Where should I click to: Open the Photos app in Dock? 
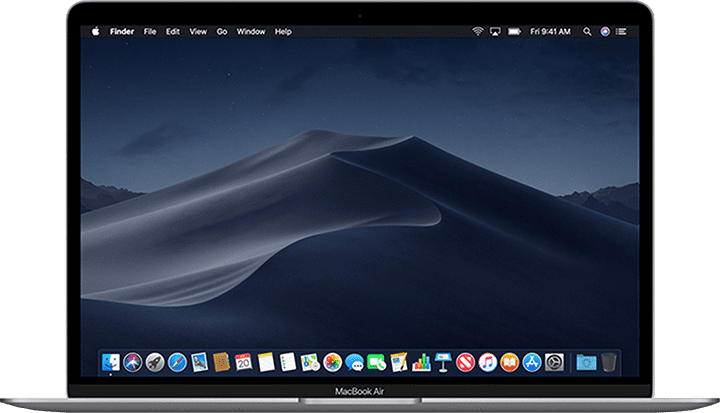tap(332, 361)
